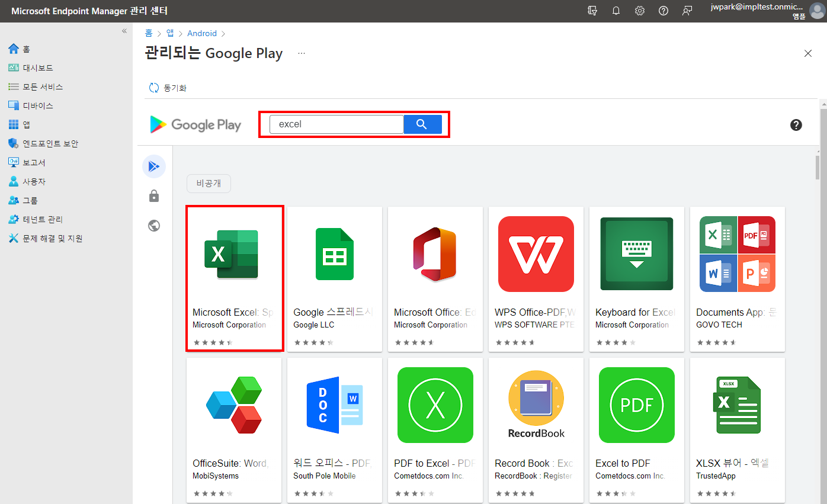Open the Record Book app card
Screen dimensions: 827x504
[536, 430]
